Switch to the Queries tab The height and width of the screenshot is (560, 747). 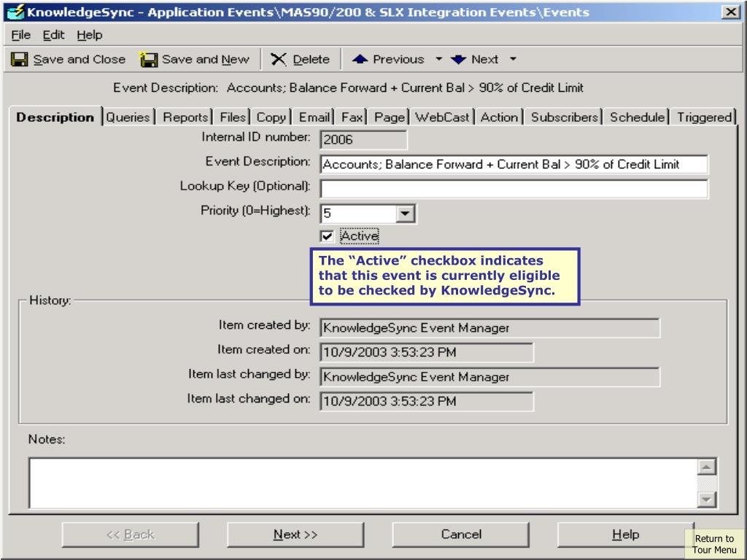coord(128,117)
